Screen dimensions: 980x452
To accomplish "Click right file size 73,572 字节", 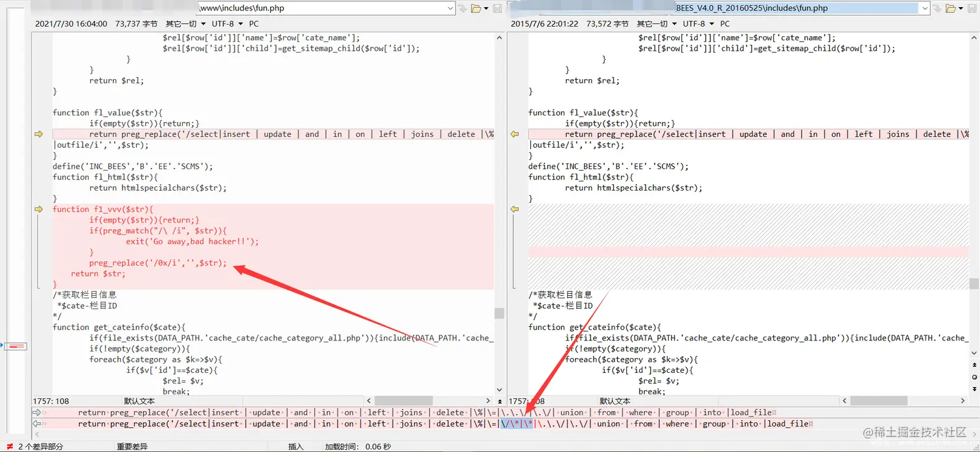I will pyautogui.click(x=608, y=24).
